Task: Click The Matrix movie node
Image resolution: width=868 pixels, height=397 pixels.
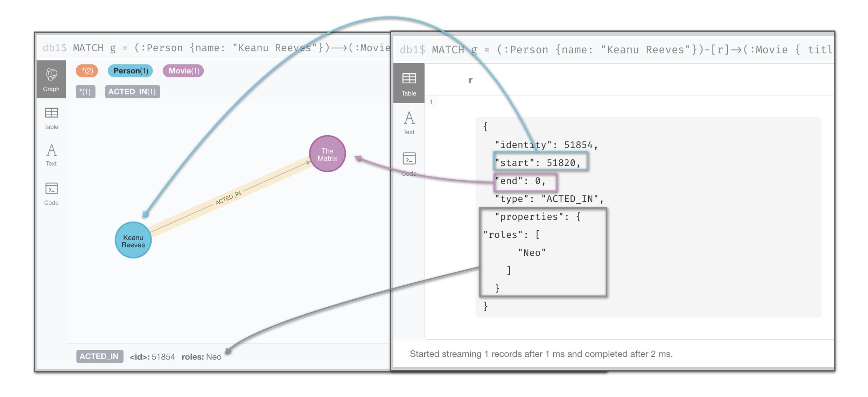Action: click(x=327, y=154)
